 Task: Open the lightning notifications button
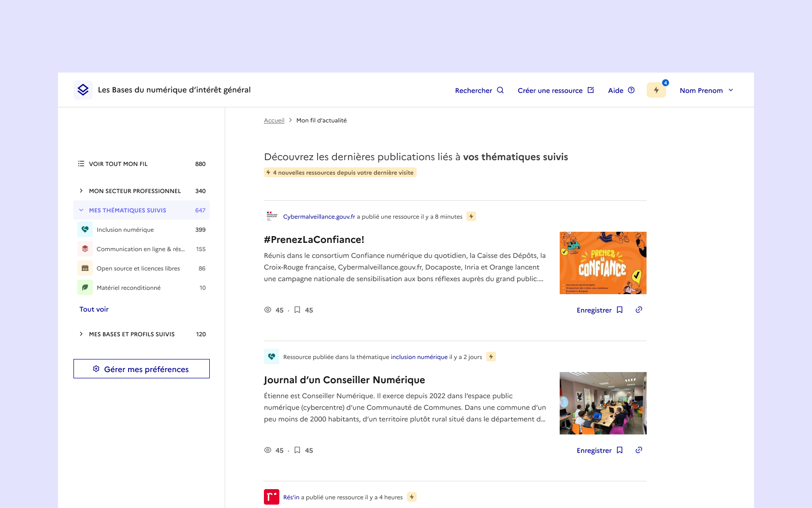(x=656, y=90)
